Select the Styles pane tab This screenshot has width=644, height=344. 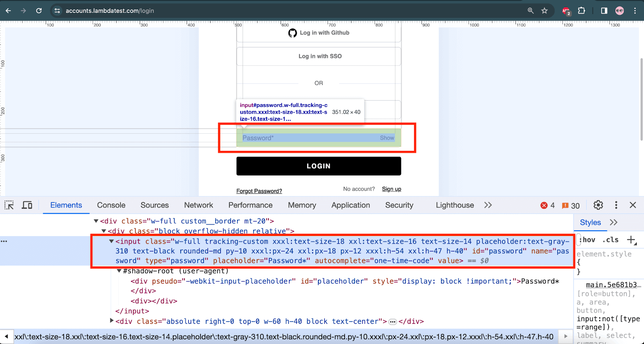pyautogui.click(x=590, y=222)
